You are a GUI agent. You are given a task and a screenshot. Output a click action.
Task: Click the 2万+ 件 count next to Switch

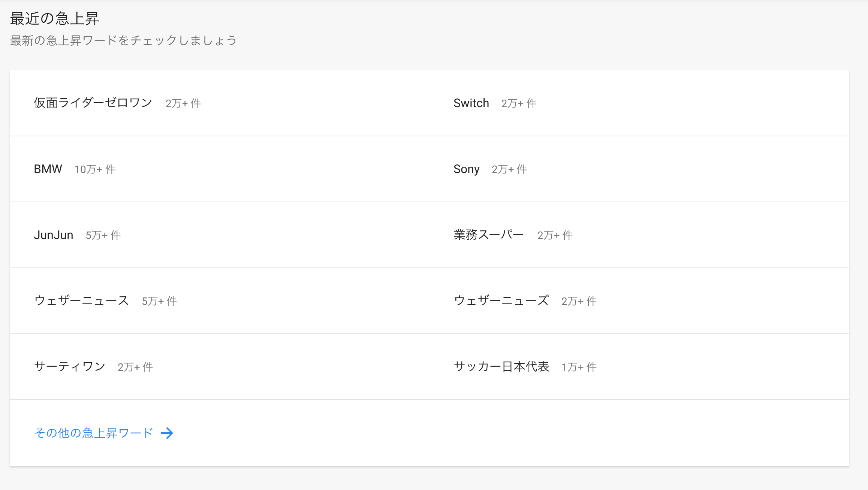[x=519, y=103]
